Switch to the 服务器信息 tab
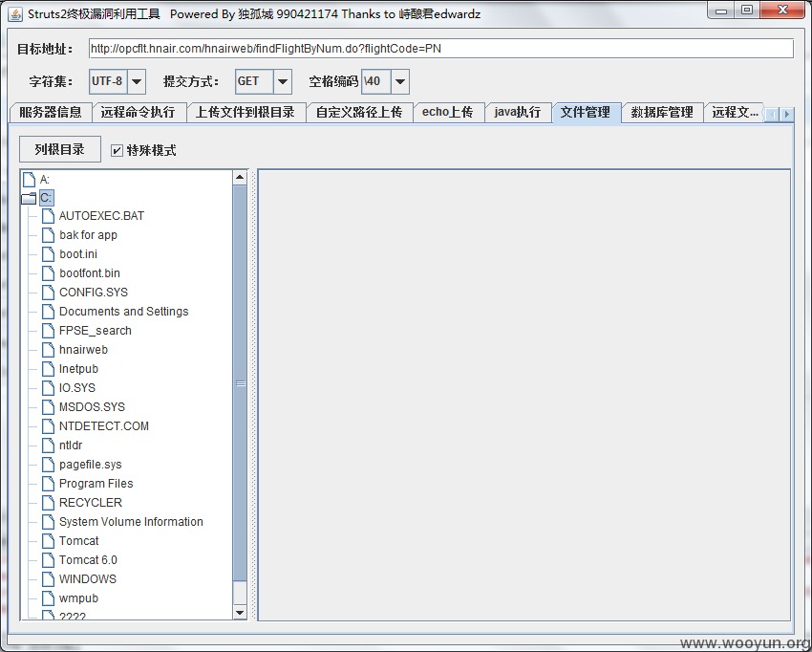The image size is (812, 652). click(x=51, y=113)
